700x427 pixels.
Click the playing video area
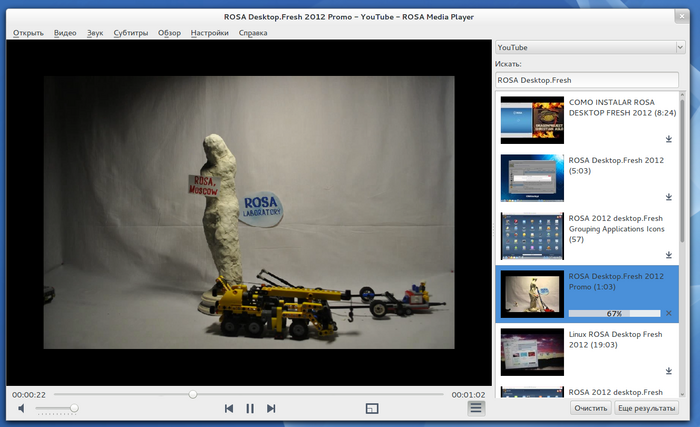[249, 212]
